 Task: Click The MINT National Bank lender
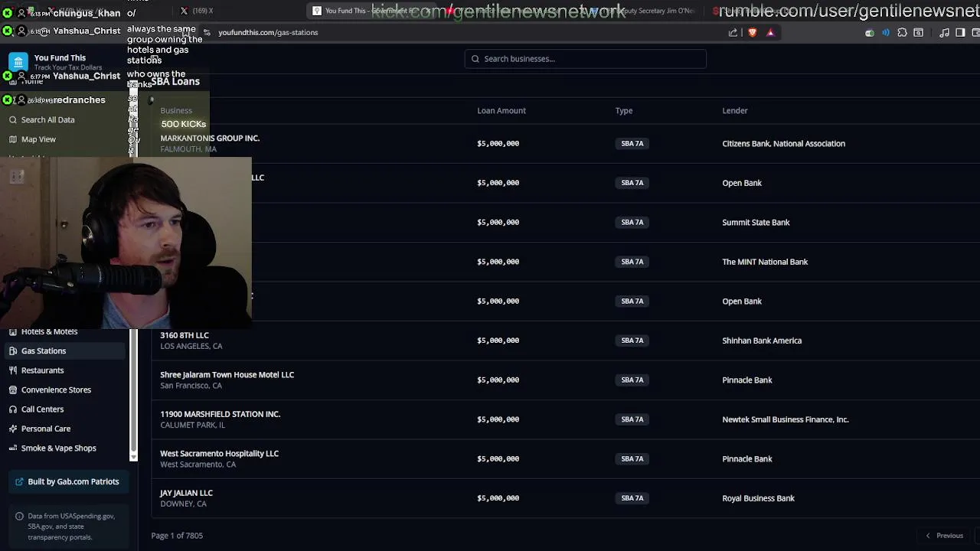[x=765, y=262]
